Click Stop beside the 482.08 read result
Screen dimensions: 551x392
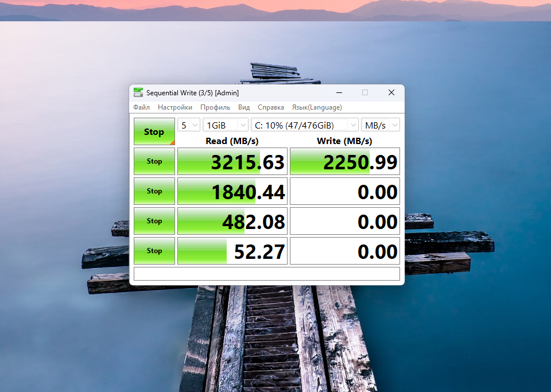[154, 221]
